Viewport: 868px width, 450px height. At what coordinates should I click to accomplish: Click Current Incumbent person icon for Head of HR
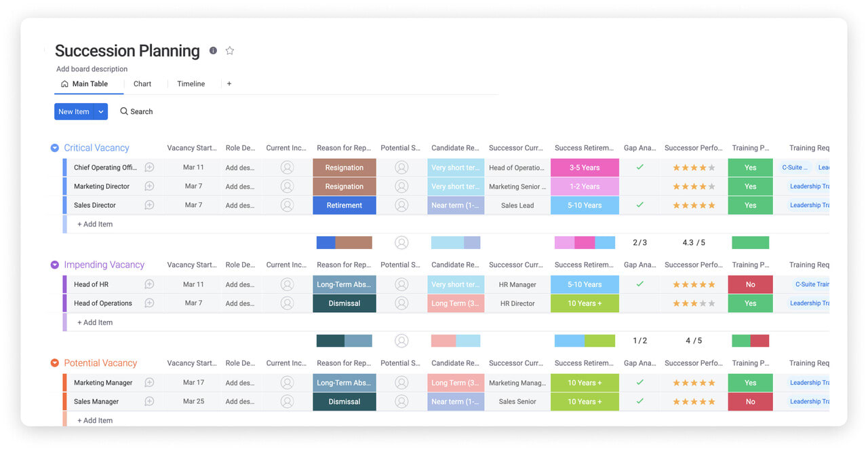pos(287,284)
